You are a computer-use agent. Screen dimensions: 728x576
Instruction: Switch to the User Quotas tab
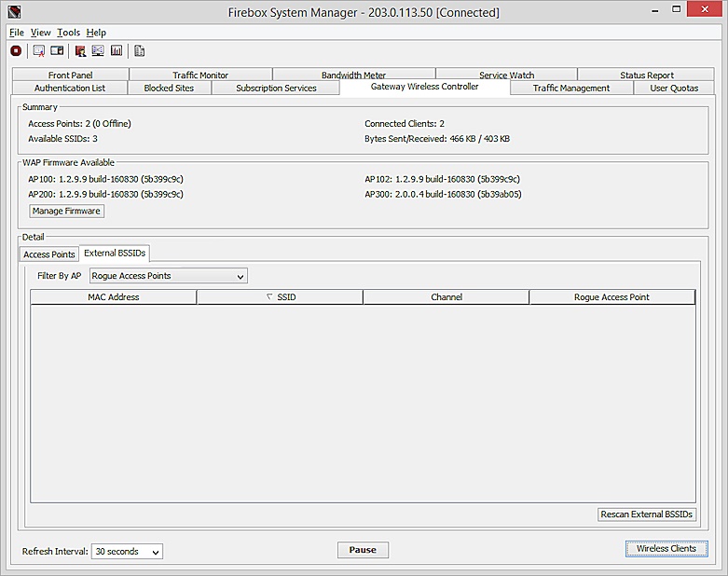click(674, 88)
